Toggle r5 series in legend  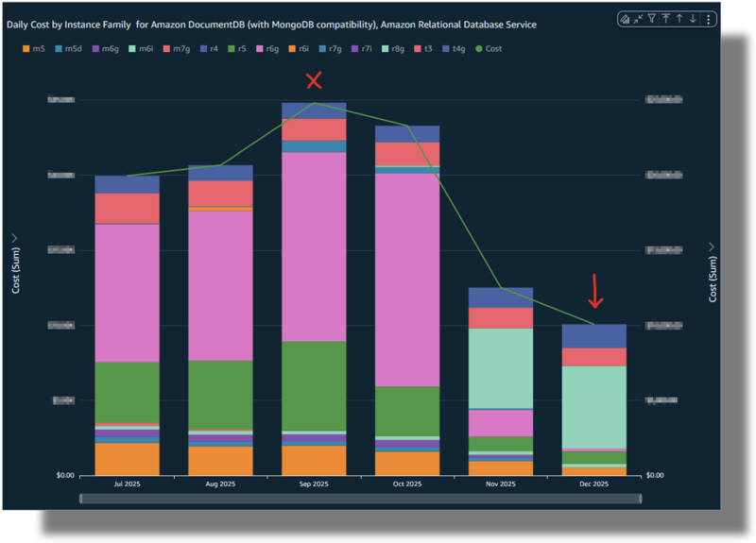point(237,49)
